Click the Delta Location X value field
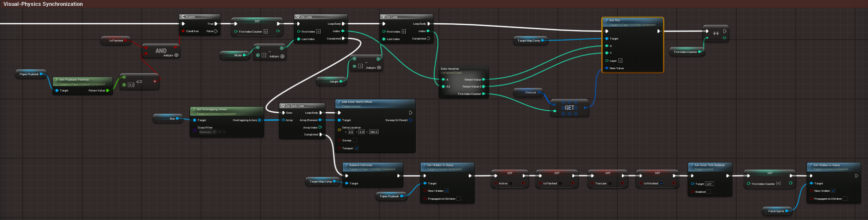Image resolution: width=868 pixels, height=220 pixels. (351, 132)
